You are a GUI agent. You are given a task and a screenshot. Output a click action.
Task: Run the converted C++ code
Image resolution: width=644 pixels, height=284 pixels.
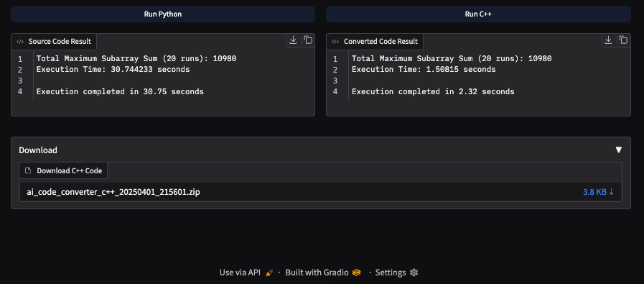[x=478, y=14]
